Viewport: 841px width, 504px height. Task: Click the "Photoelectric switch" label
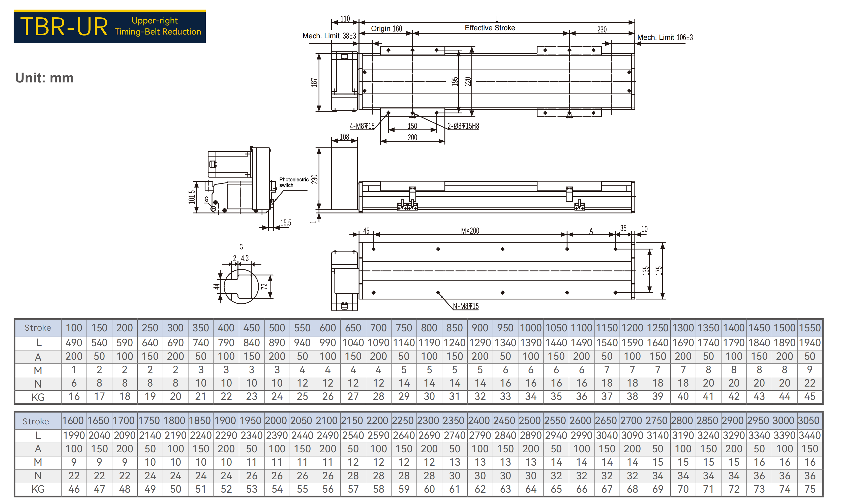click(x=293, y=182)
